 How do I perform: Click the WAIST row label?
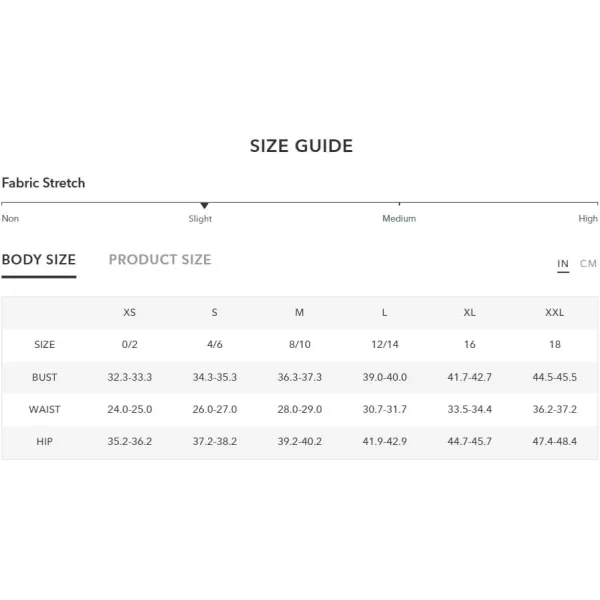click(44, 409)
